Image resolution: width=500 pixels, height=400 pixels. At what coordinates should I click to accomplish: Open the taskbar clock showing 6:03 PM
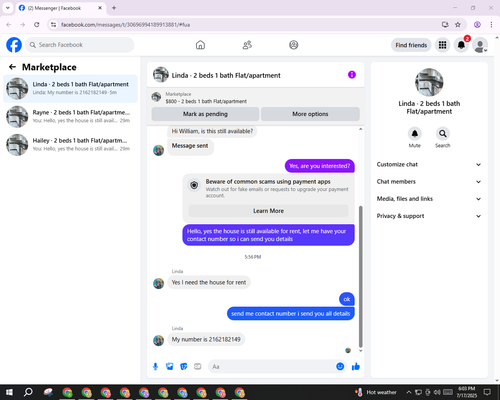466,392
